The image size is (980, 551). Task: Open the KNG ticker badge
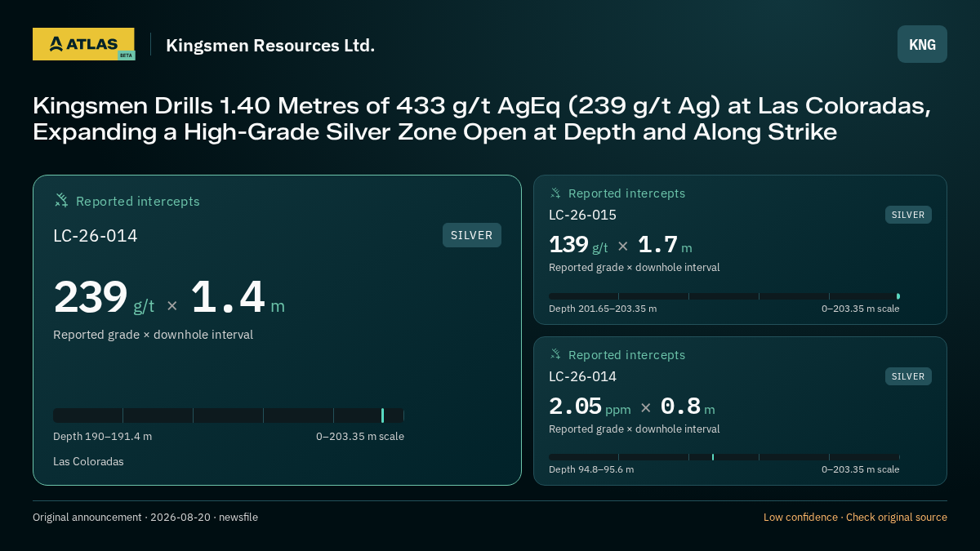(x=922, y=44)
